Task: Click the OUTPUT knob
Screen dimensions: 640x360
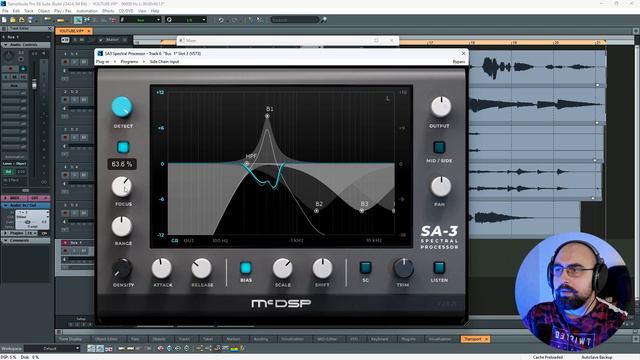Action: [x=441, y=107]
